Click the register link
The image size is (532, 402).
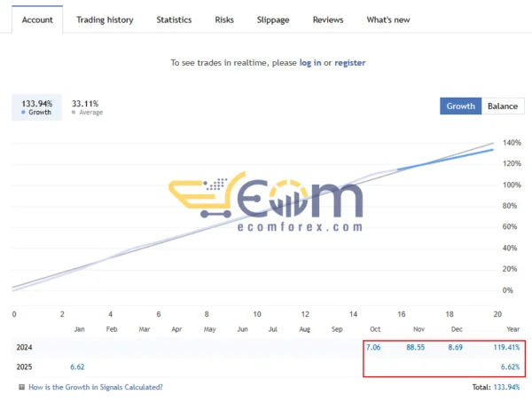[349, 63]
